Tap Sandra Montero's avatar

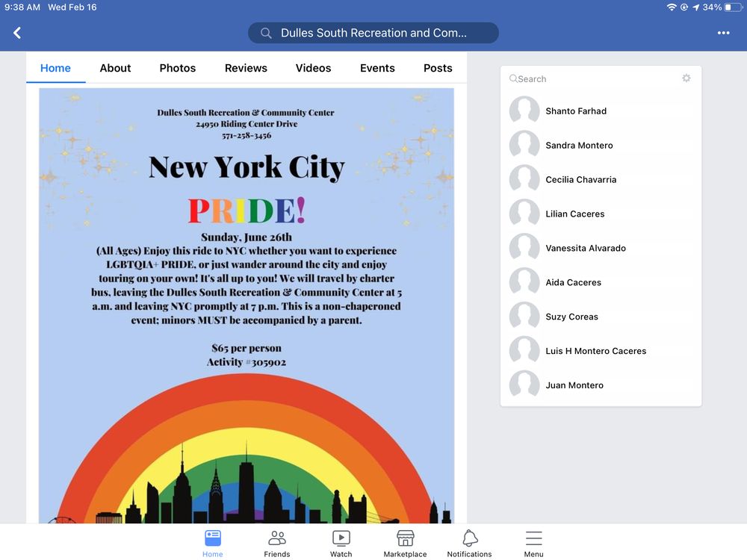[524, 146]
